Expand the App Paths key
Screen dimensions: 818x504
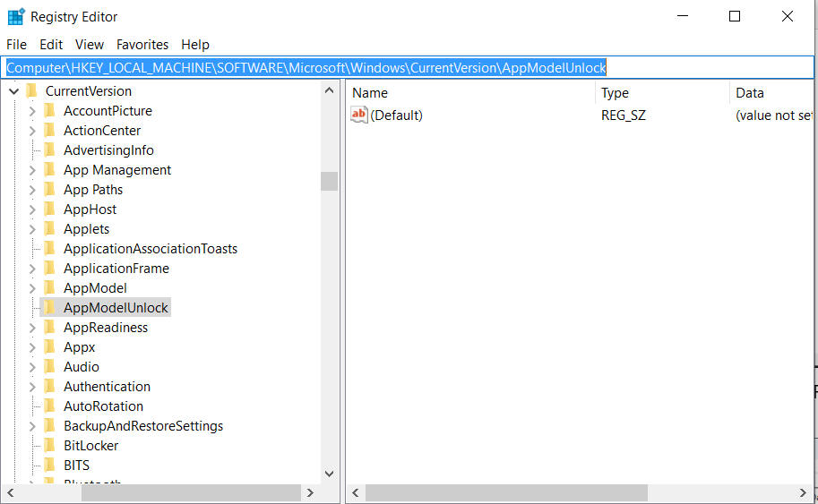(x=32, y=190)
